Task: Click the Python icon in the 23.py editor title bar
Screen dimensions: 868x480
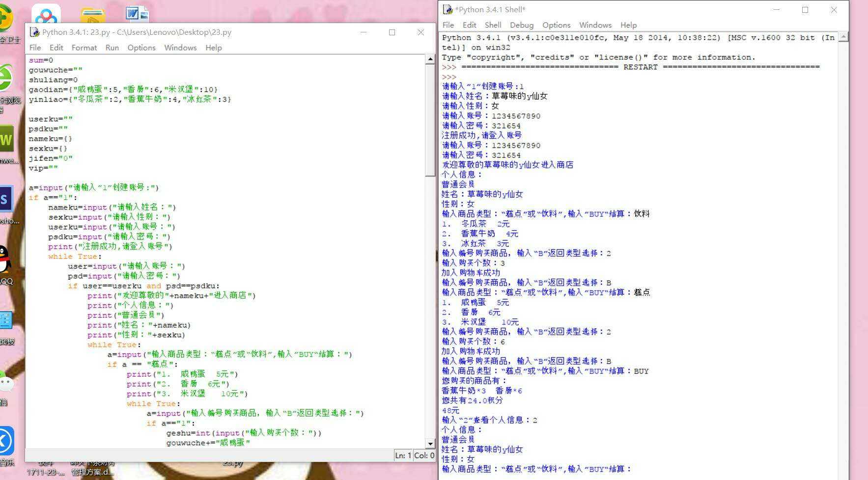Action: click(x=34, y=32)
